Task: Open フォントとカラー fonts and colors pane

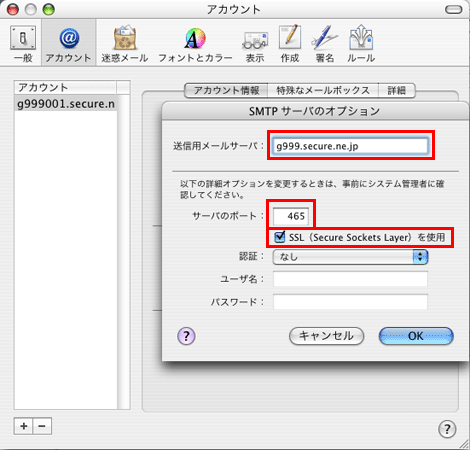Action: click(x=195, y=44)
